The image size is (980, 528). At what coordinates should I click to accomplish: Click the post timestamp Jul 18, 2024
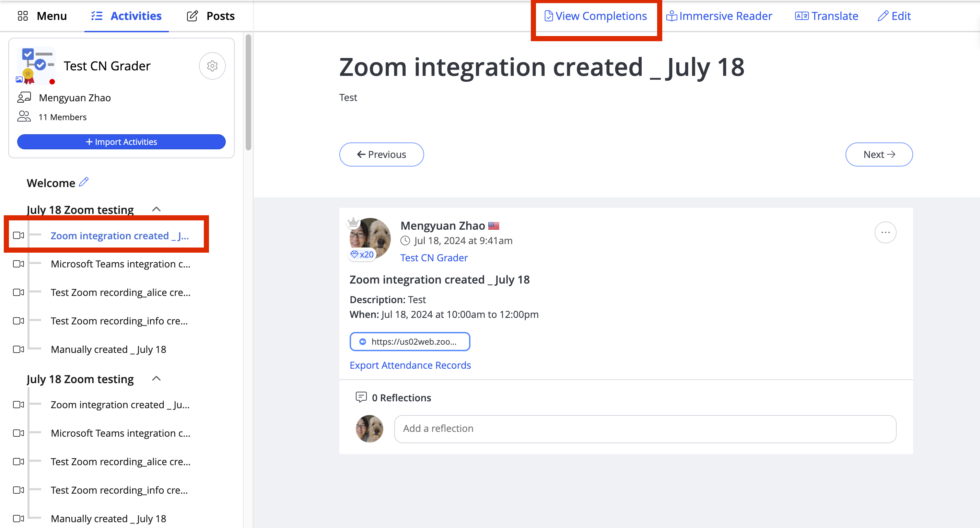463,241
